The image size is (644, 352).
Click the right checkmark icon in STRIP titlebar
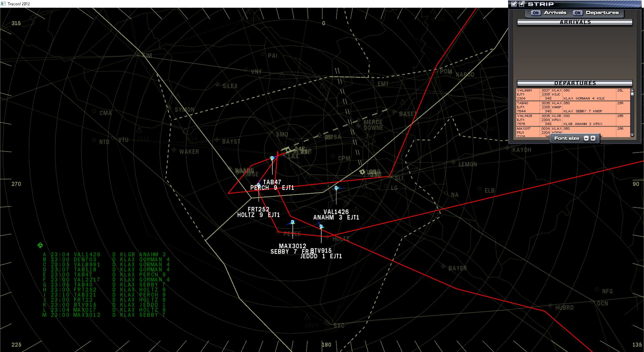(521, 4)
